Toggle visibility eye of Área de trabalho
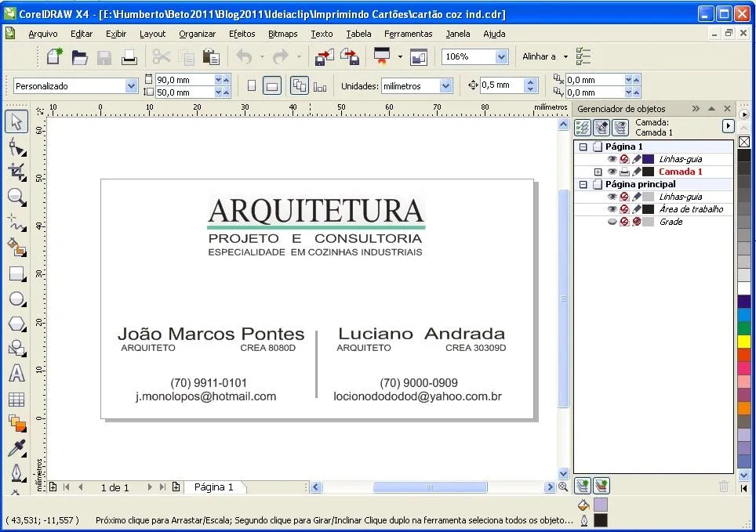Screen dimensions: 756x532 (612, 209)
